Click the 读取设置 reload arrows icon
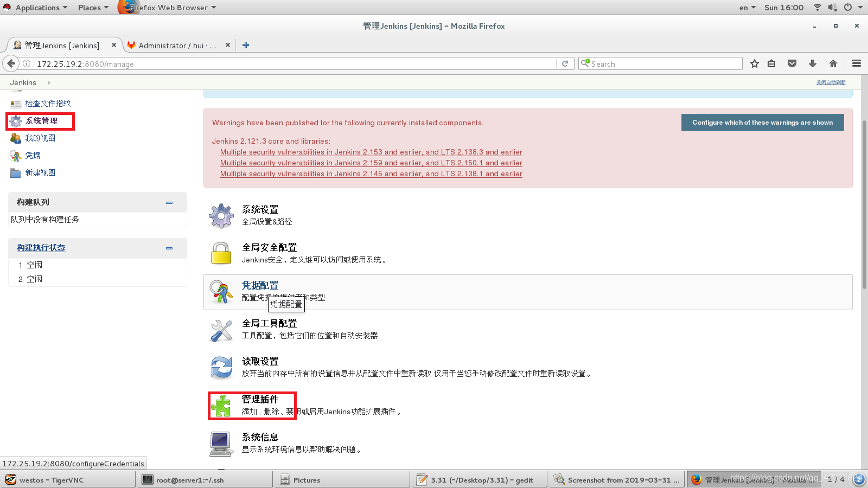 click(x=221, y=368)
